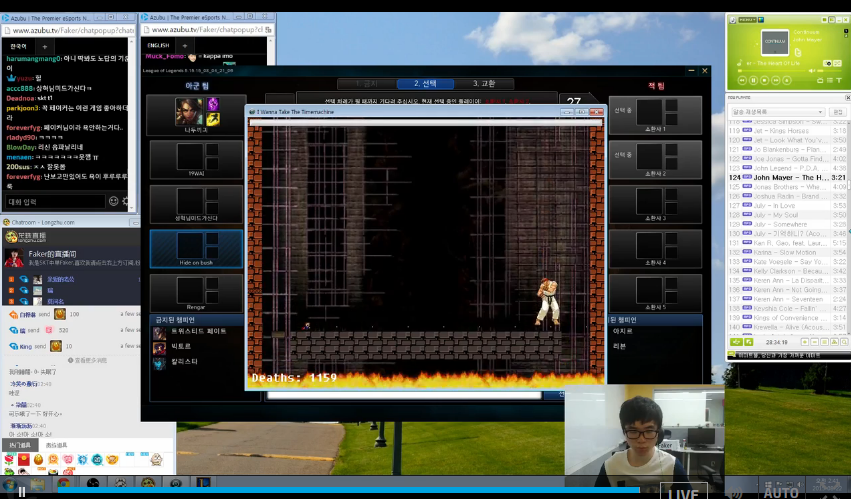Open chat settings gear in Azubu chat
The height and width of the screenshot is (499, 851).
pos(125,201)
